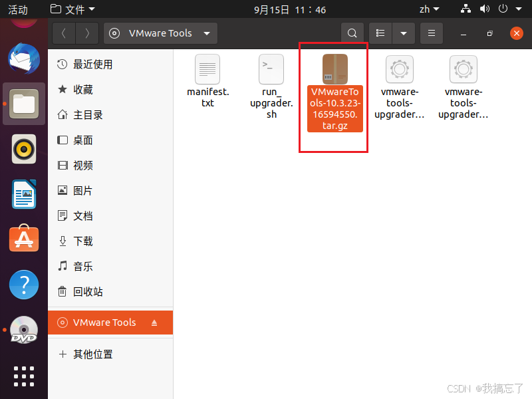
Task: Open Other Locations (其他位置)
Action: click(110, 354)
